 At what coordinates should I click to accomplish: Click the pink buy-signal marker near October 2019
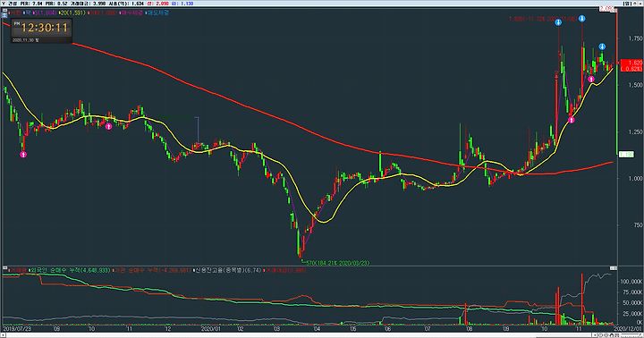tap(109, 126)
